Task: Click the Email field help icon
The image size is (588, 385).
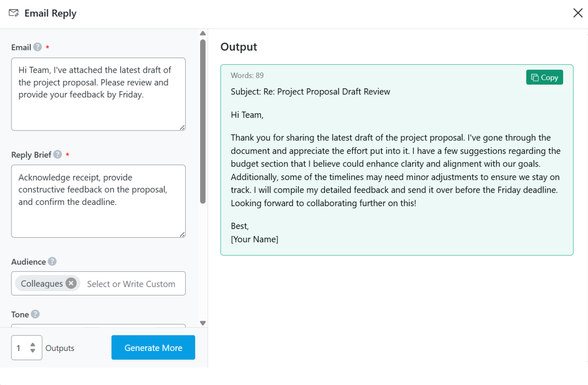Action: (37, 47)
